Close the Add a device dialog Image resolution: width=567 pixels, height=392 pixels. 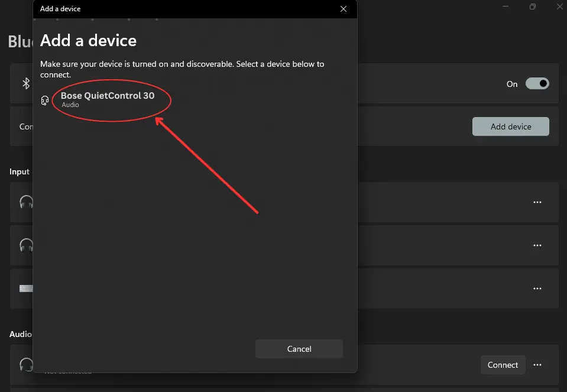[344, 9]
